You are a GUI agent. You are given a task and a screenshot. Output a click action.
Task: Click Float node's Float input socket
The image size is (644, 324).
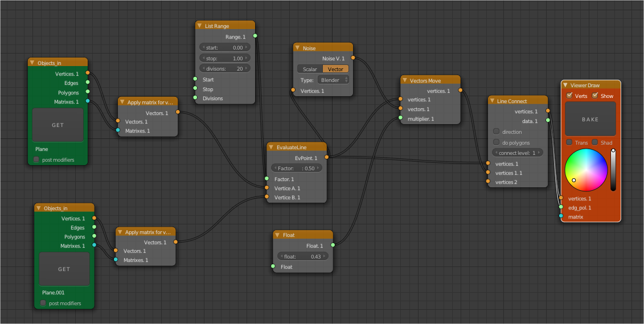point(273,266)
